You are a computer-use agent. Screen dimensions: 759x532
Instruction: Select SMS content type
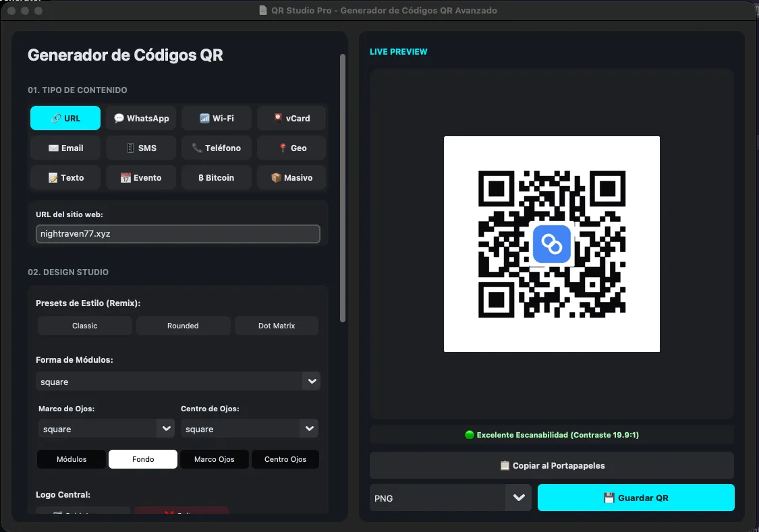pyautogui.click(x=141, y=148)
